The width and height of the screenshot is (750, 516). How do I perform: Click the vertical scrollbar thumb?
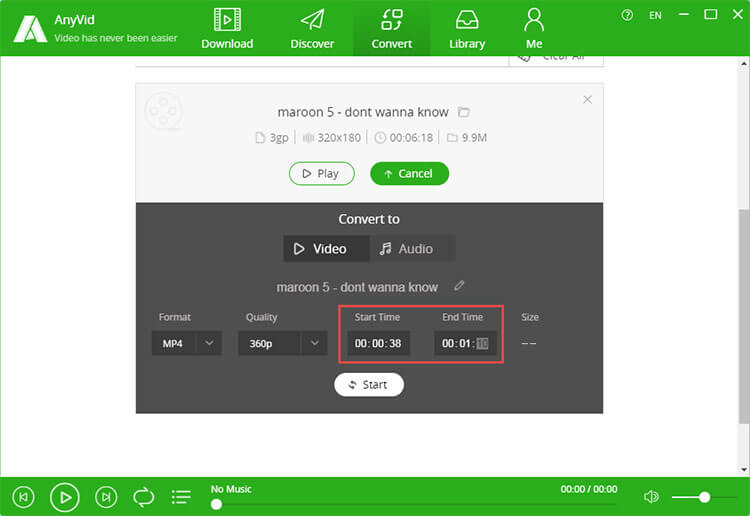744,316
